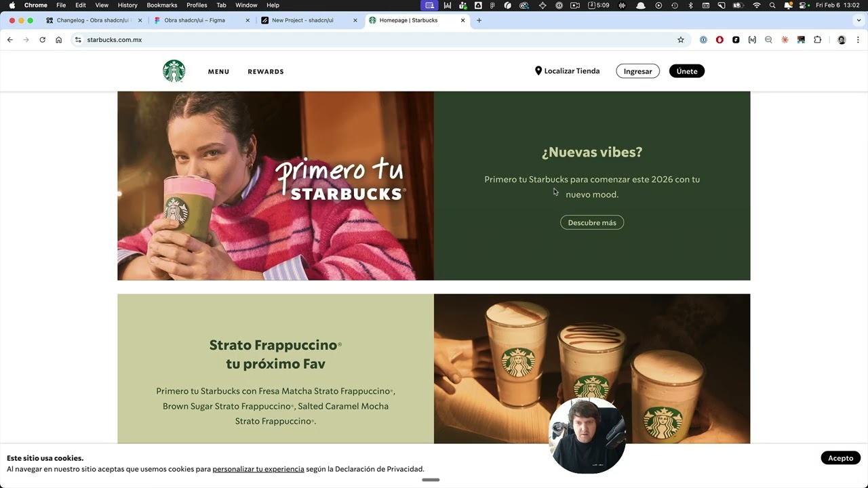Open the personalizar tu experiencia link
Screen dimensions: 868x488
(258, 469)
